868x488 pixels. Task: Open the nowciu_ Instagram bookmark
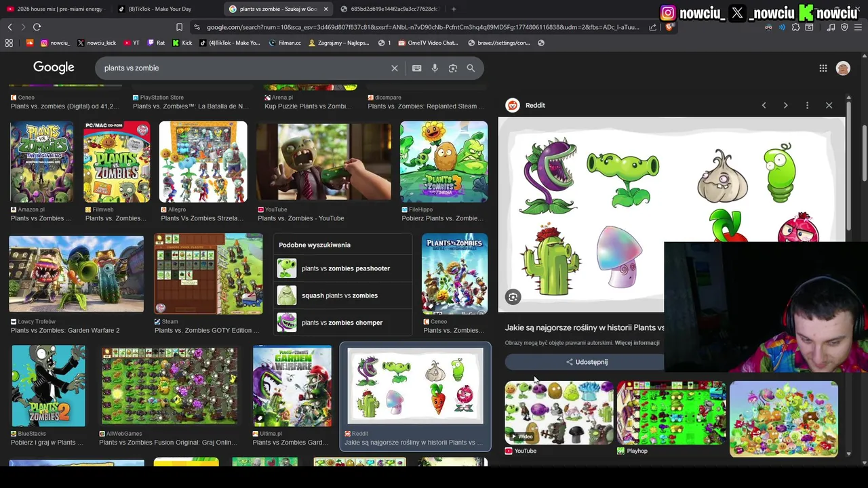55,43
